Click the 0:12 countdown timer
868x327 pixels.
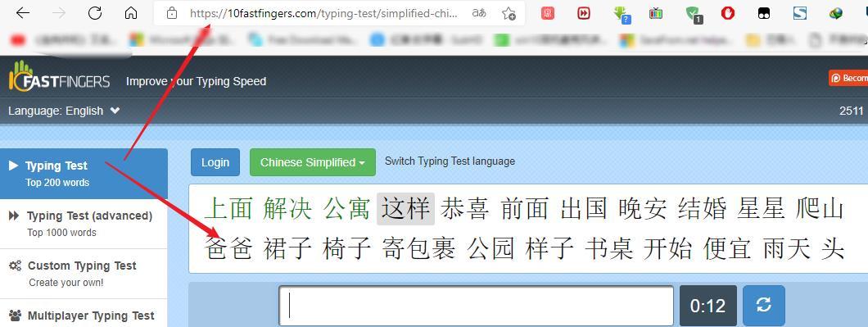(708, 306)
